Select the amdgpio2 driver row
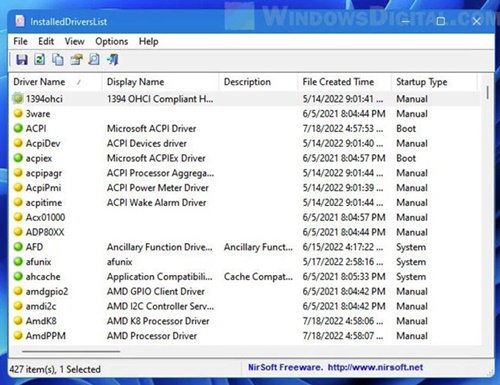 click(245, 292)
